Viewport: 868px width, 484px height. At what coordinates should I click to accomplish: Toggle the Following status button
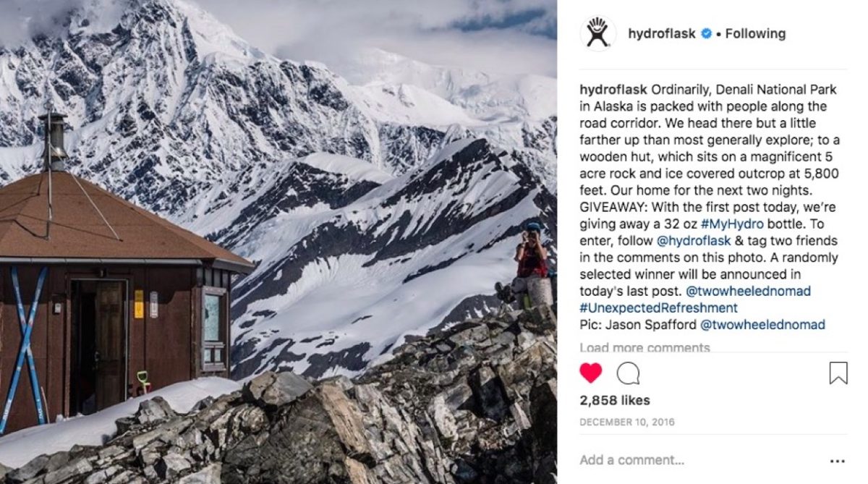tap(755, 34)
